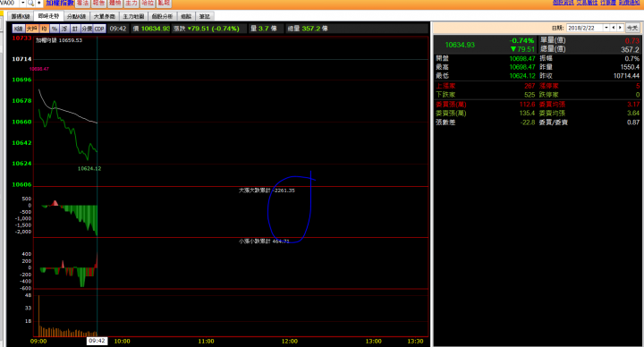Viewport: 644px width, 347px height.
Task: Click the 看法 button in top bar
Action: click(83, 4)
